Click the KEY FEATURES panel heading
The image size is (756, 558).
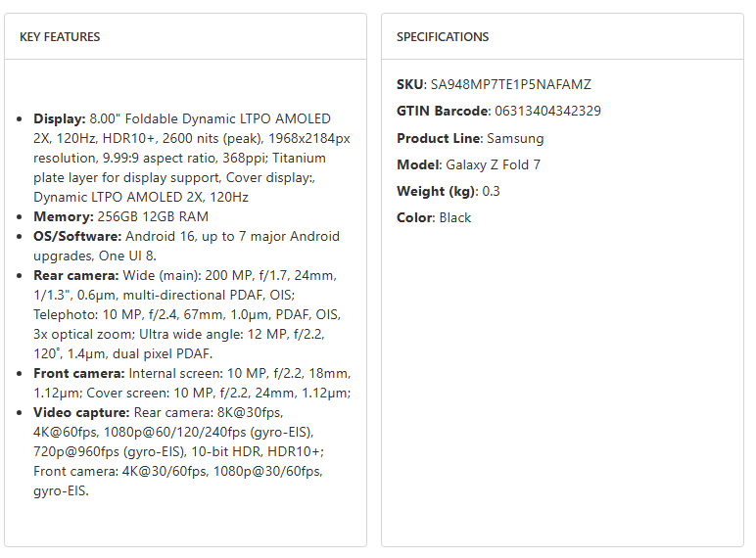point(60,37)
